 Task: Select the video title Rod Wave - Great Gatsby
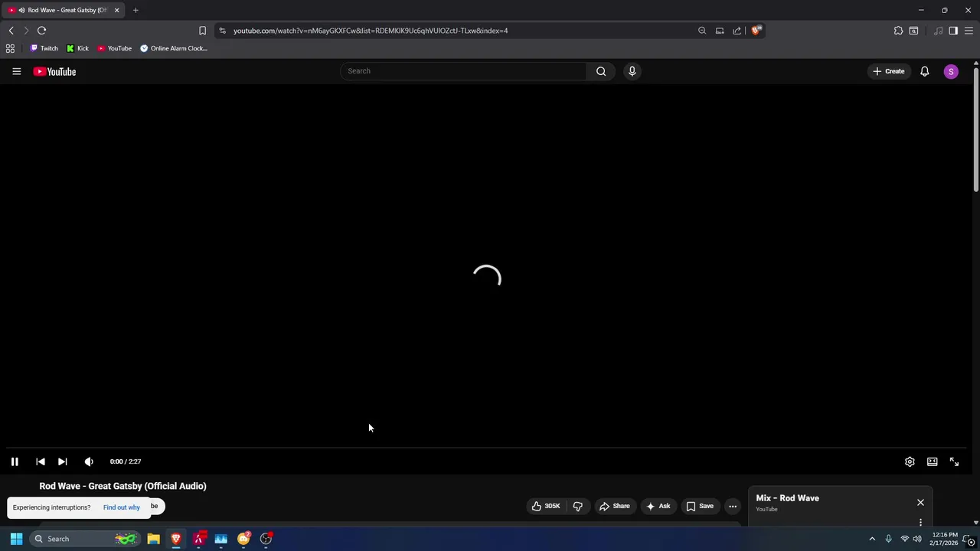pyautogui.click(x=122, y=486)
